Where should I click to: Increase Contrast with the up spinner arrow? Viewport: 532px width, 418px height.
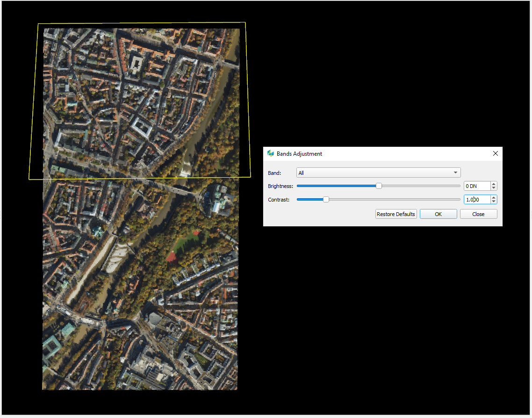(x=494, y=197)
